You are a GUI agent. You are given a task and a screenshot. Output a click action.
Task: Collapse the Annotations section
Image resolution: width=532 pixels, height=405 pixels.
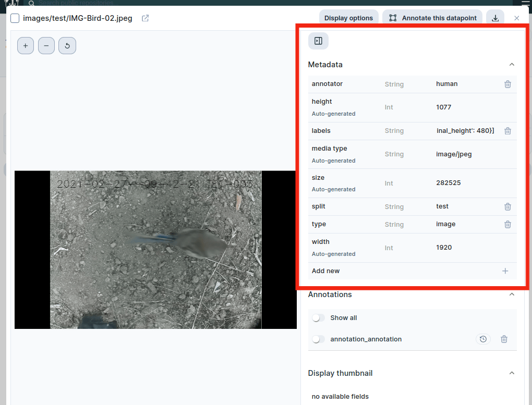512,294
